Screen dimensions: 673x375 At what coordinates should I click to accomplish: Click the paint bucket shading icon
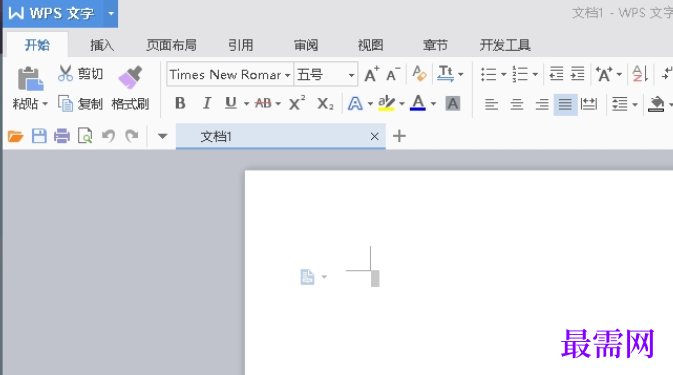click(656, 104)
